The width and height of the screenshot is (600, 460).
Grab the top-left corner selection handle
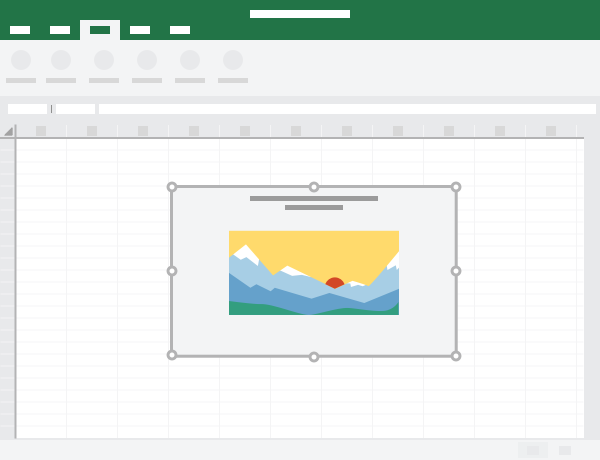[x=172, y=187]
